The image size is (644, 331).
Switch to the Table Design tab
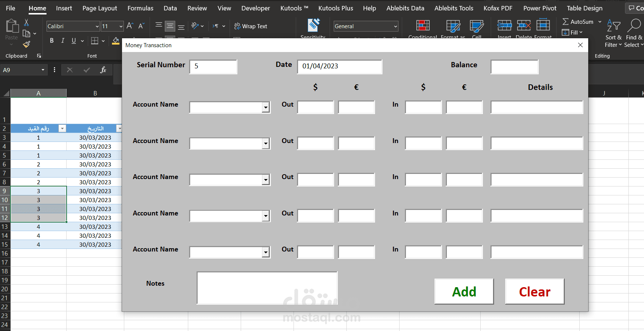coord(584,8)
